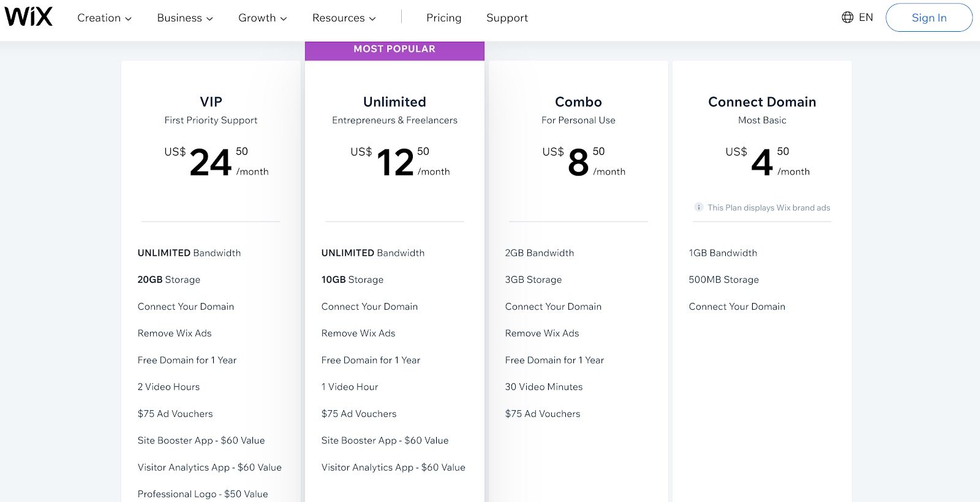The height and width of the screenshot is (502, 980).
Task: Click the VIP price of US$24.50
Action: click(216, 162)
